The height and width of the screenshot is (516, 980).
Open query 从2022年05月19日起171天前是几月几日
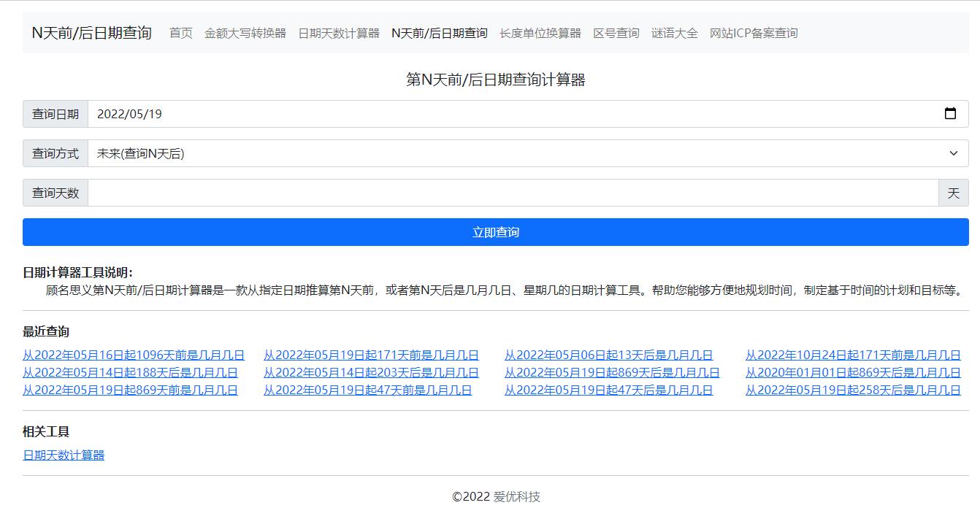pos(372,354)
